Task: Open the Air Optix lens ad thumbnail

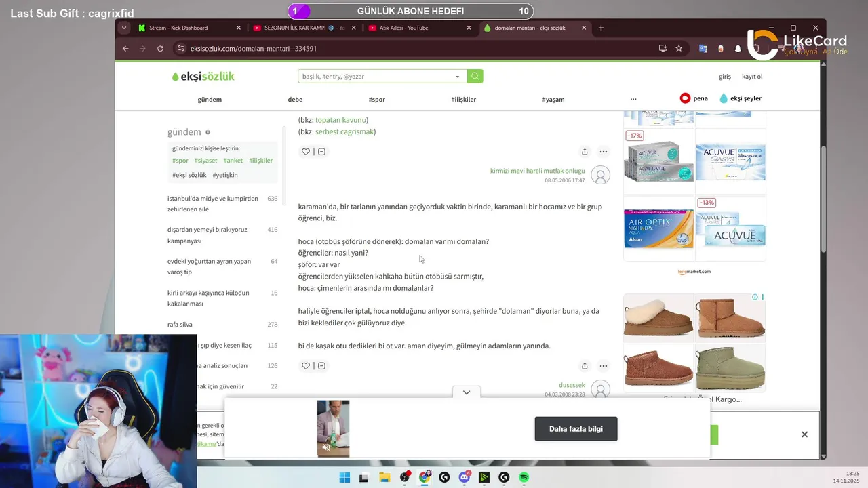Action: click(658, 228)
